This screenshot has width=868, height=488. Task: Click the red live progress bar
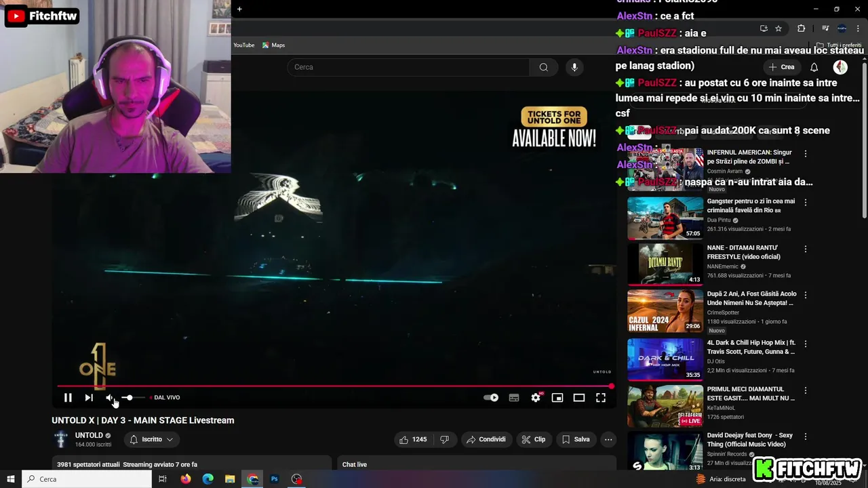tap(335, 386)
